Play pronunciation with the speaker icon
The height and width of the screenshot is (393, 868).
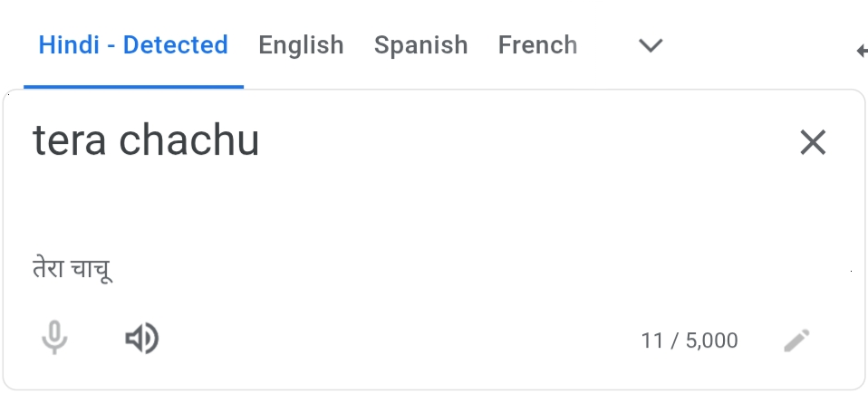pos(141,339)
